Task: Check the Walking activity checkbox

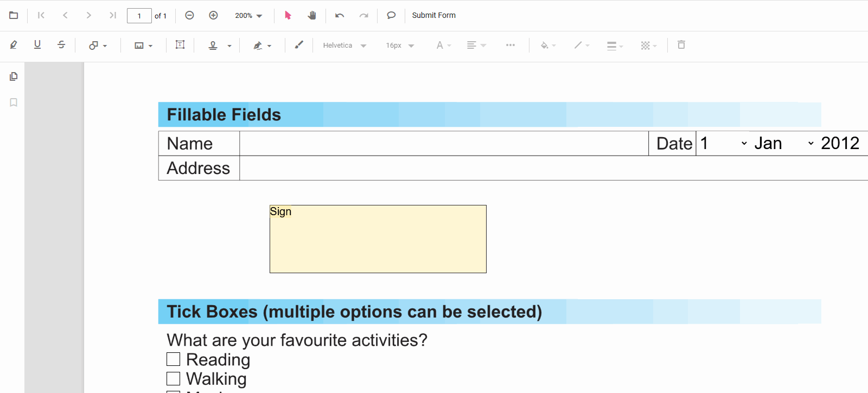Action: [x=173, y=378]
